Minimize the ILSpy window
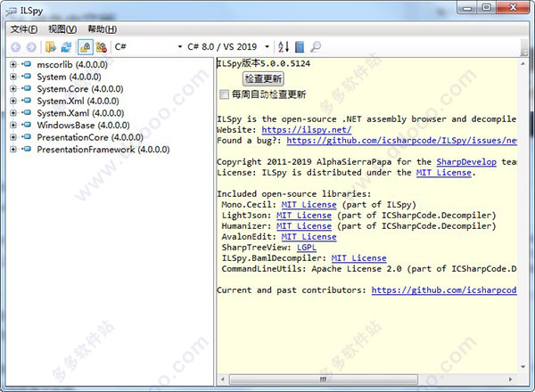Image resolution: width=535 pixels, height=392 pixels. [x=467, y=7]
